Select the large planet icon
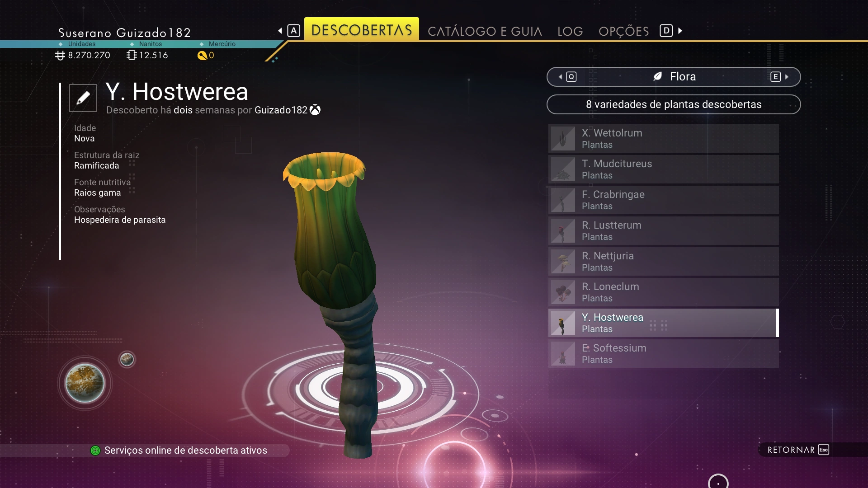Viewport: 868px width, 488px height. click(x=85, y=383)
